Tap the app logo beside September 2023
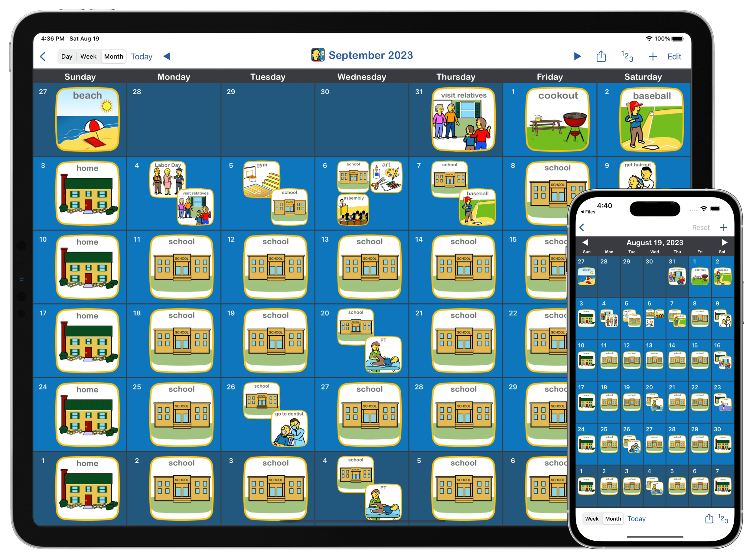Screen dimensions: 756x557 [318, 55]
